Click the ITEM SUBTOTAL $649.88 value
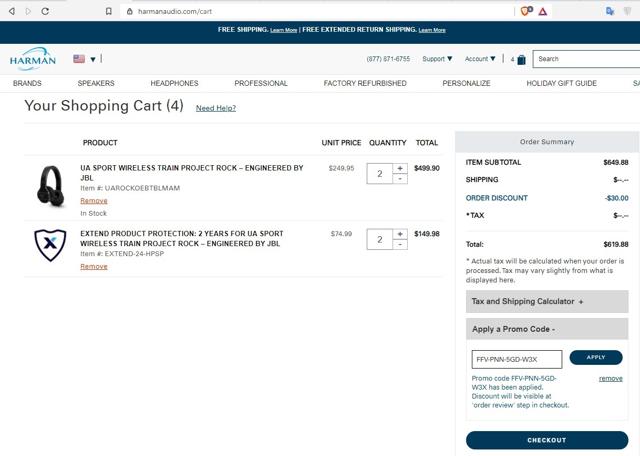Viewport: 640px width, 456px height. click(616, 162)
